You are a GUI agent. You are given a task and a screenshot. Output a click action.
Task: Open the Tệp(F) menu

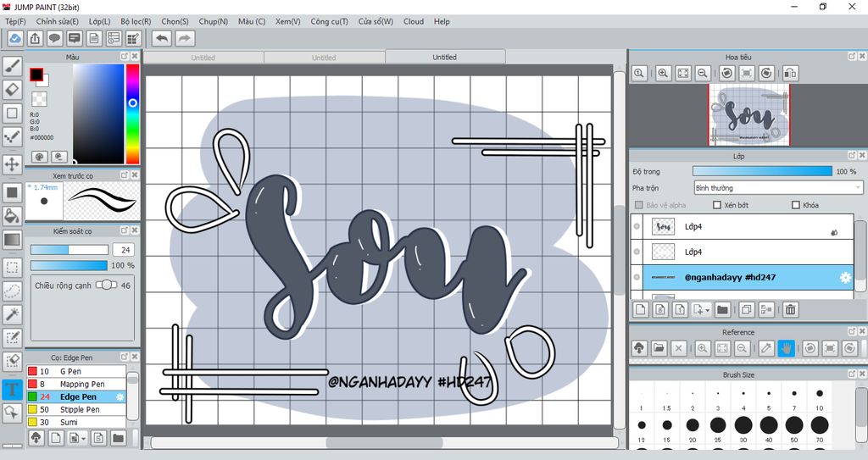tap(15, 21)
